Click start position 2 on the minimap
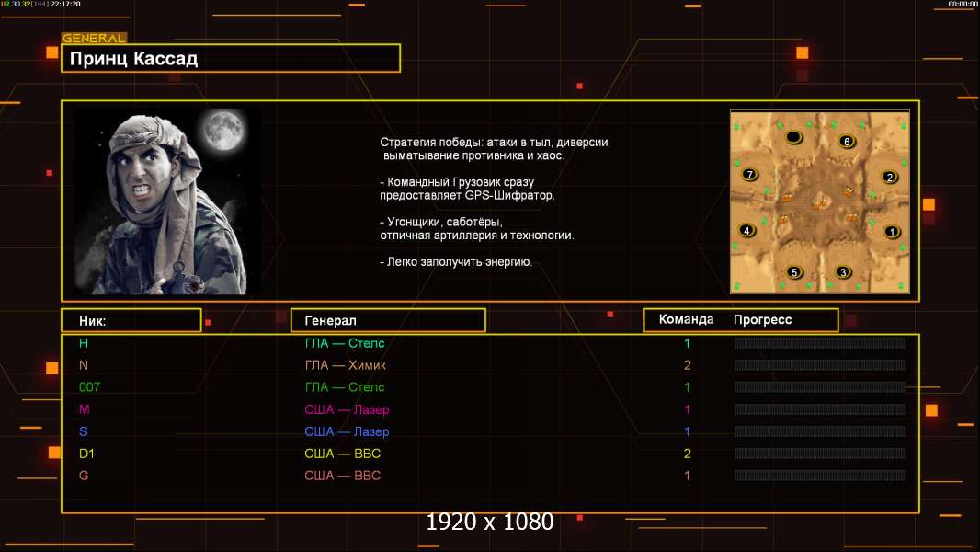The image size is (980, 552). tap(889, 177)
